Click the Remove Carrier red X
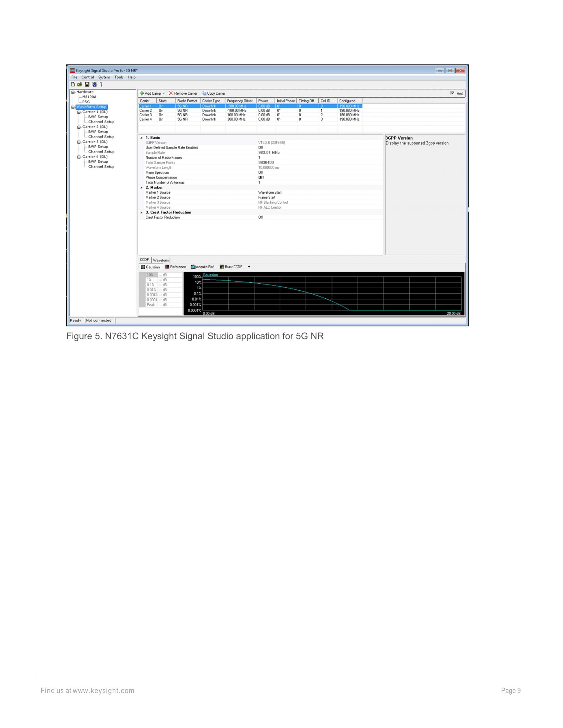 click(x=171, y=93)
